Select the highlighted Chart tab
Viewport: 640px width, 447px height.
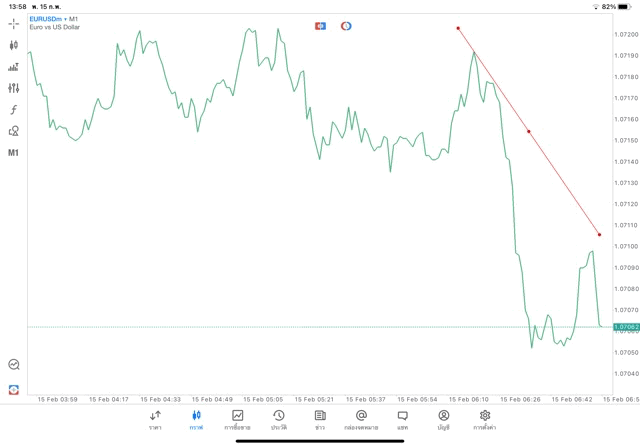click(196, 419)
